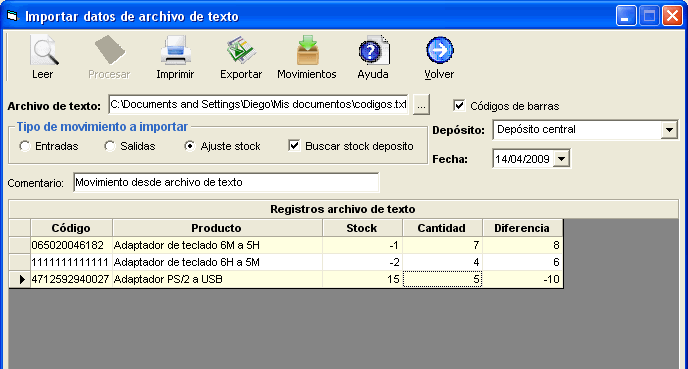Click the Fecha date value 14/04/2009
The height and width of the screenshot is (369, 688).
pos(523,159)
